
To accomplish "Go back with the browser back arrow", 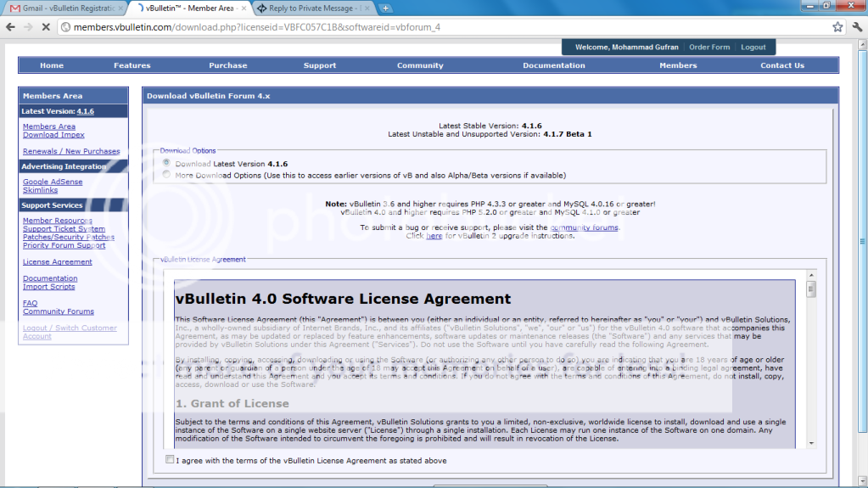I will point(10,26).
